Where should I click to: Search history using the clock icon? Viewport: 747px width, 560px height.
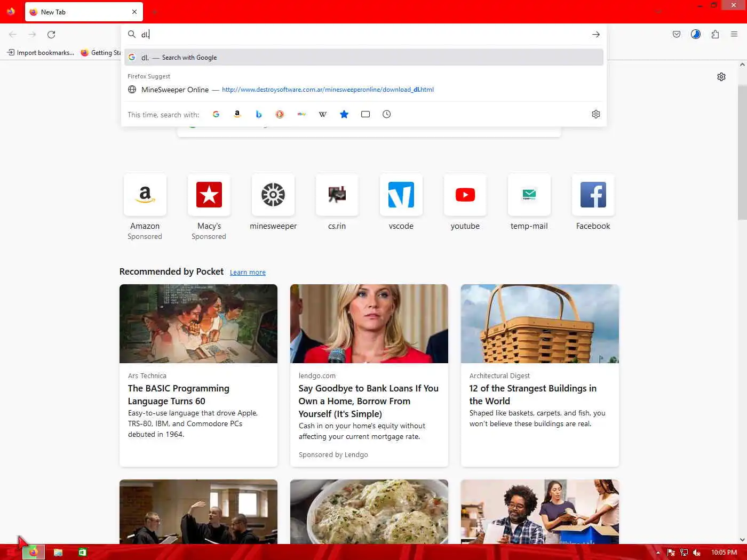pos(387,114)
